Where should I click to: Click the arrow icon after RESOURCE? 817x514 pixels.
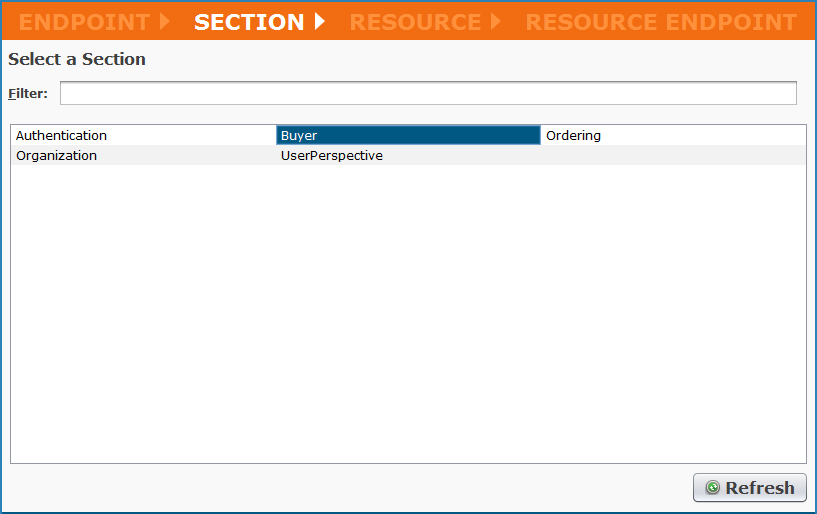tap(496, 21)
